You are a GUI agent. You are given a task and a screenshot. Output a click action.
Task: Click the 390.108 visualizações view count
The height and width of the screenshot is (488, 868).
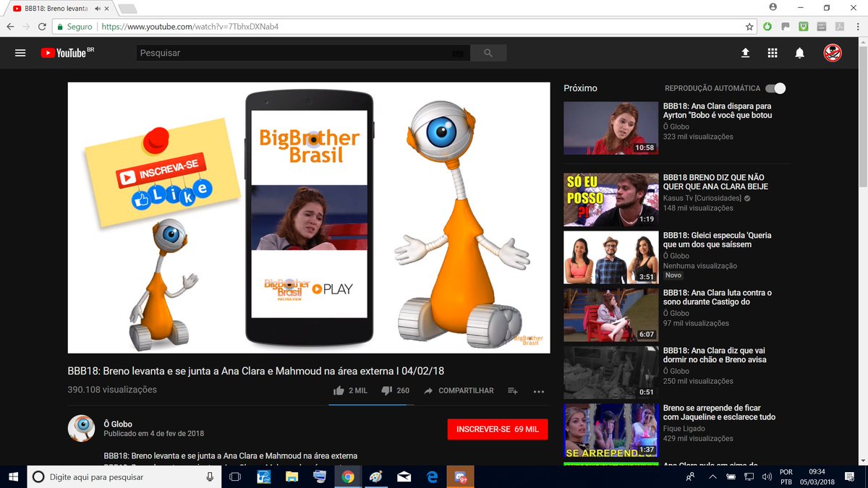pyautogui.click(x=112, y=390)
